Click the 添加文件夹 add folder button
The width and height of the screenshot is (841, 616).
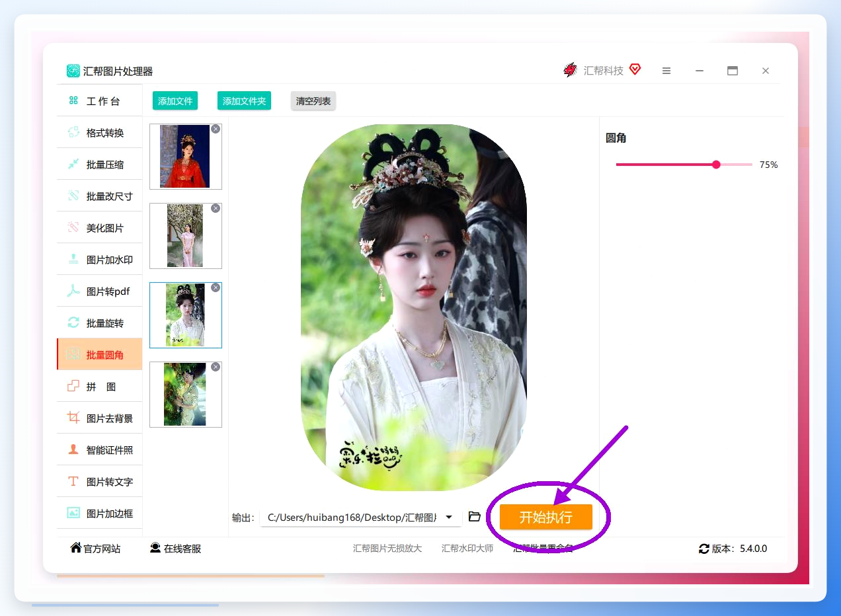[244, 101]
